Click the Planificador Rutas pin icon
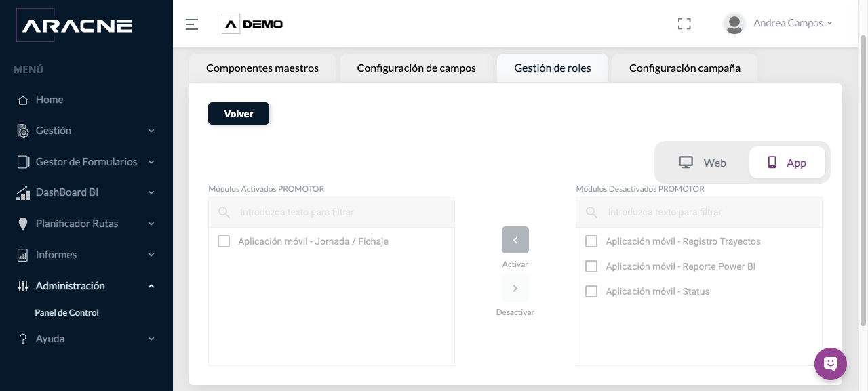Image resolution: width=868 pixels, height=391 pixels. point(23,224)
